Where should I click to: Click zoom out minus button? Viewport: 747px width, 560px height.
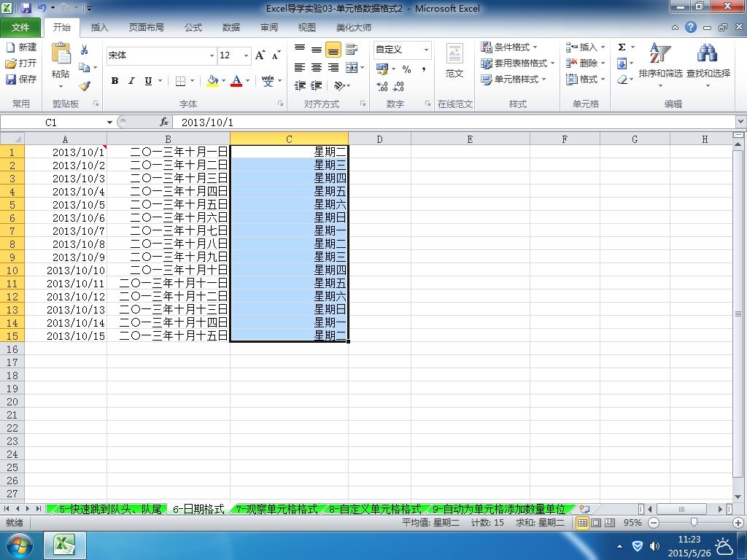click(654, 523)
